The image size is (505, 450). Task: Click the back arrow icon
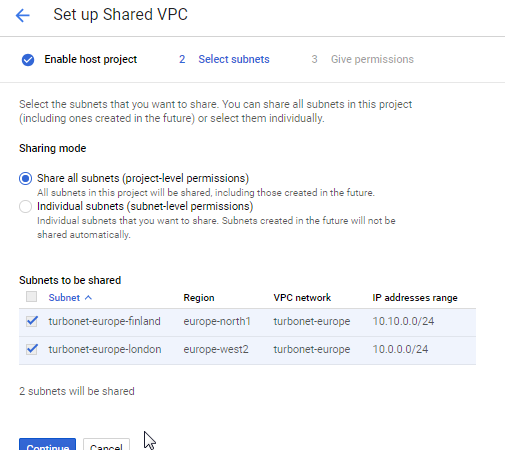point(23,15)
